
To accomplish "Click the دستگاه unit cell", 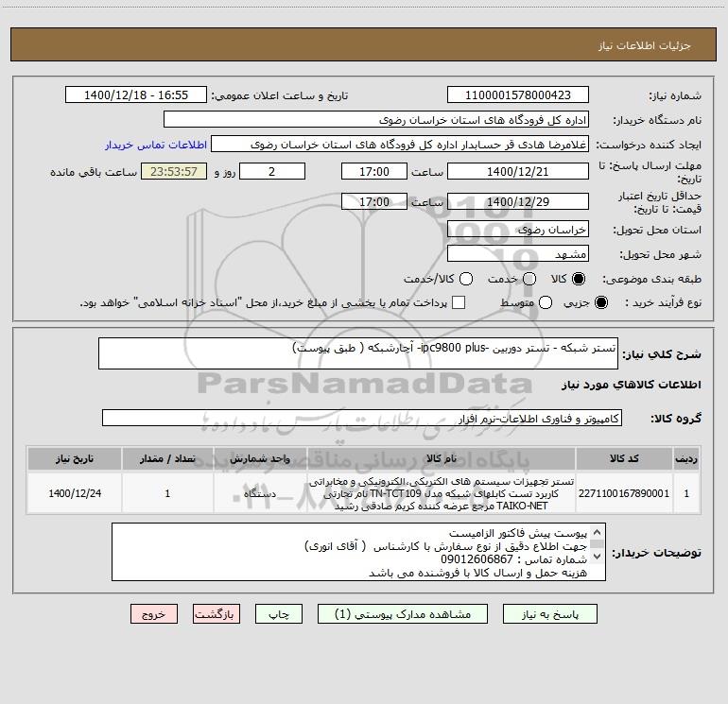I will pos(260,493).
